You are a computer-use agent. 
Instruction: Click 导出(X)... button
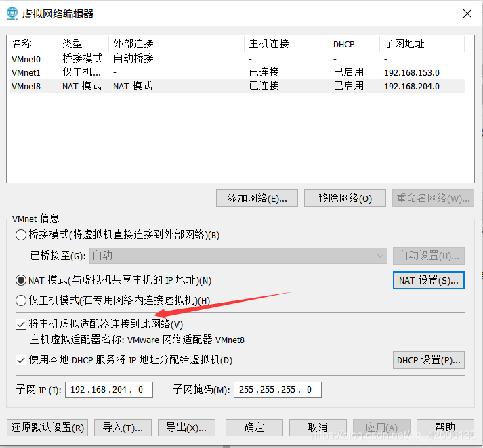pos(186,428)
